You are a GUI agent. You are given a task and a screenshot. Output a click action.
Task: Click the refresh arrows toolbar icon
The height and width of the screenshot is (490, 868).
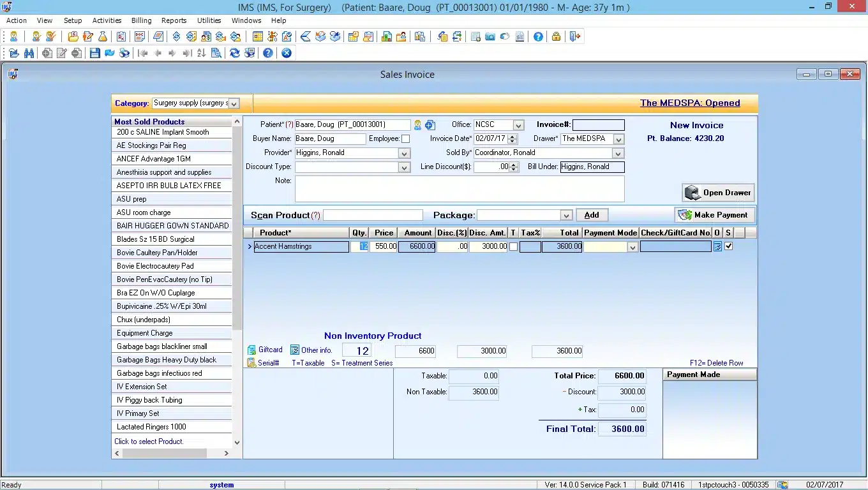click(235, 54)
